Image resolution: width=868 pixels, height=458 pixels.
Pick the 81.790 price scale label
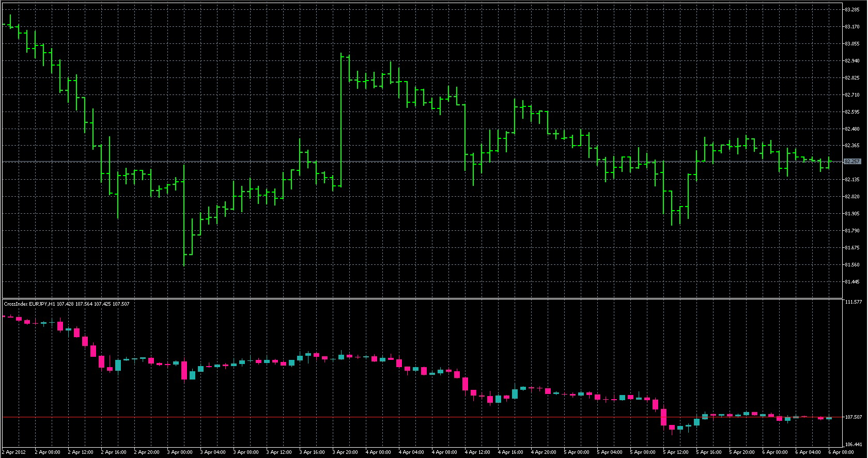click(x=852, y=230)
